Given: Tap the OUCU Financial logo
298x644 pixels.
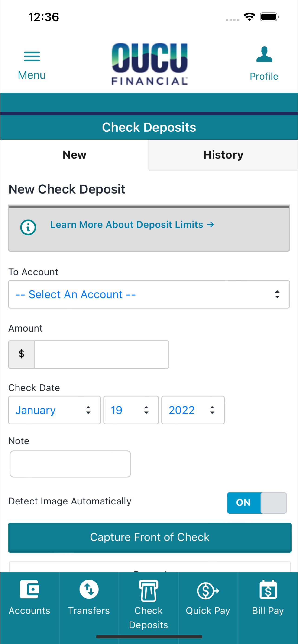Looking at the screenshot, I should coord(150,64).
